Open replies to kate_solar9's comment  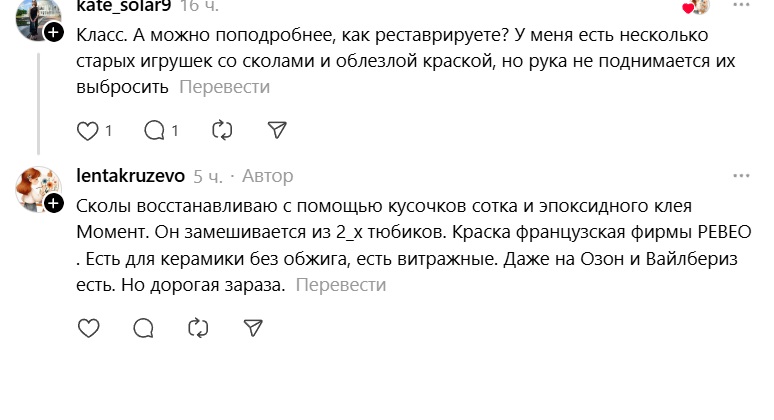click(154, 130)
